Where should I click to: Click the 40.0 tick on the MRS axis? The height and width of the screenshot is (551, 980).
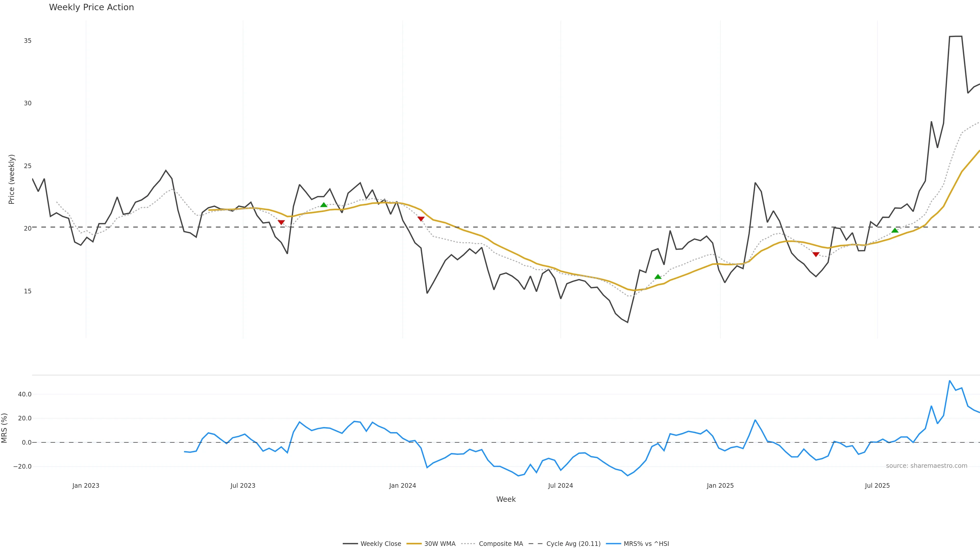click(x=25, y=394)
